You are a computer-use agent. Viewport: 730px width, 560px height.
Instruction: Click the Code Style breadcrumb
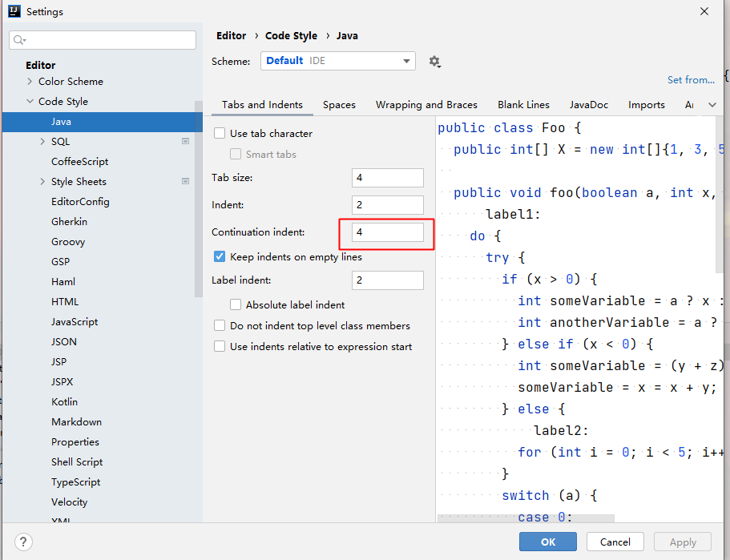click(x=291, y=36)
